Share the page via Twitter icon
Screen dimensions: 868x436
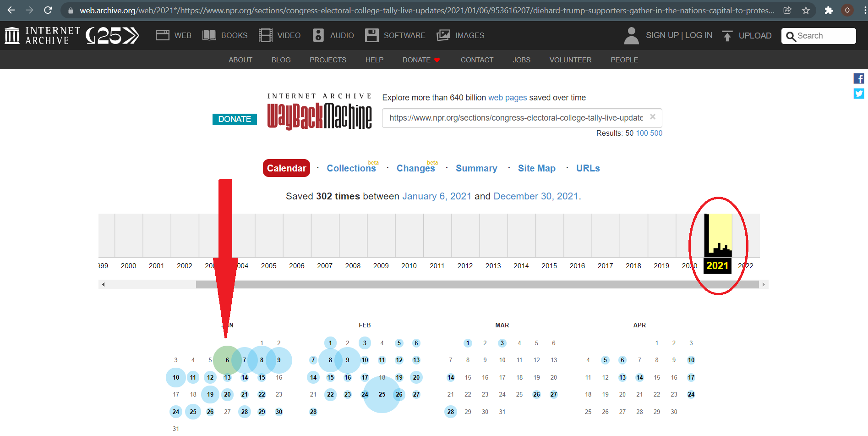click(858, 94)
